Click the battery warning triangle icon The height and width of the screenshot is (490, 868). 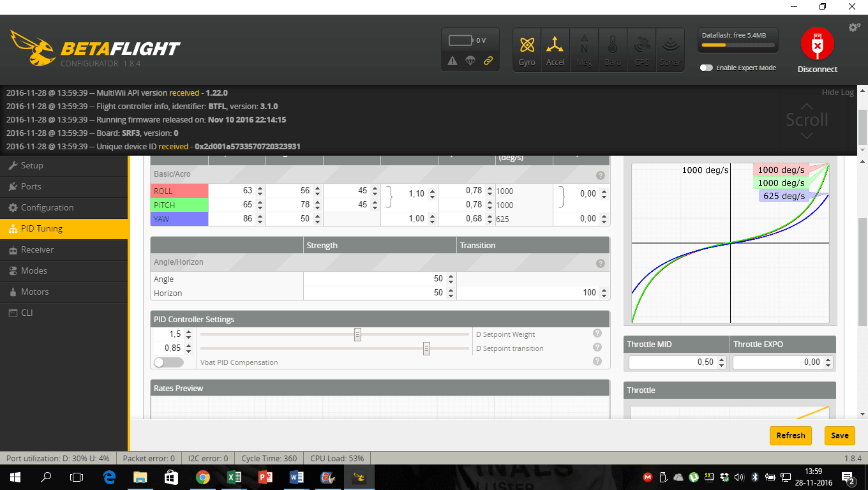click(453, 61)
